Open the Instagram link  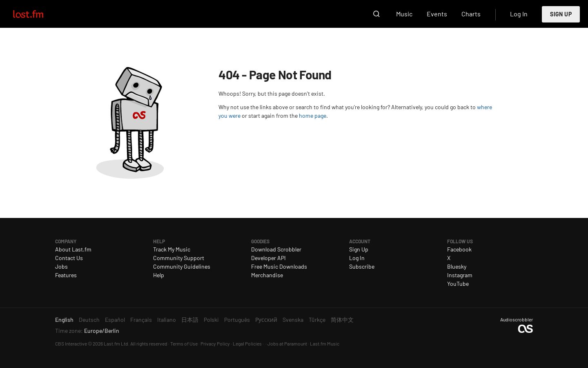(x=460, y=275)
